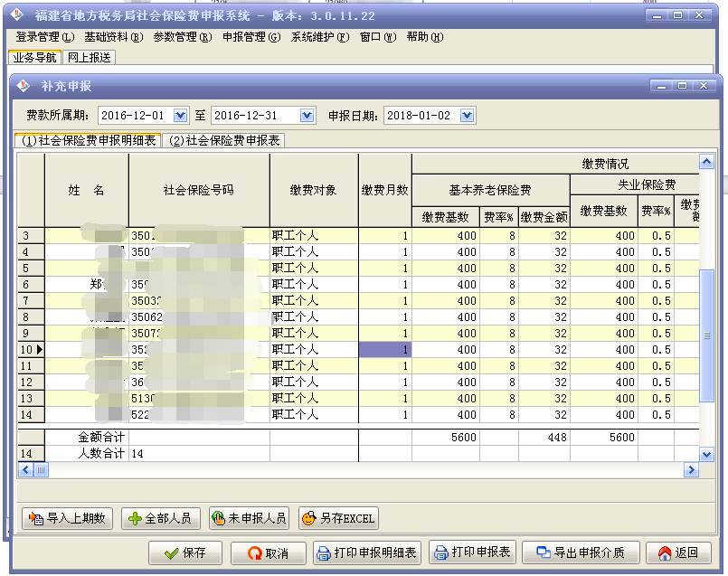The width and height of the screenshot is (728, 576).
Task: Click the 未申报人员 hand icon button
Action: [x=249, y=518]
